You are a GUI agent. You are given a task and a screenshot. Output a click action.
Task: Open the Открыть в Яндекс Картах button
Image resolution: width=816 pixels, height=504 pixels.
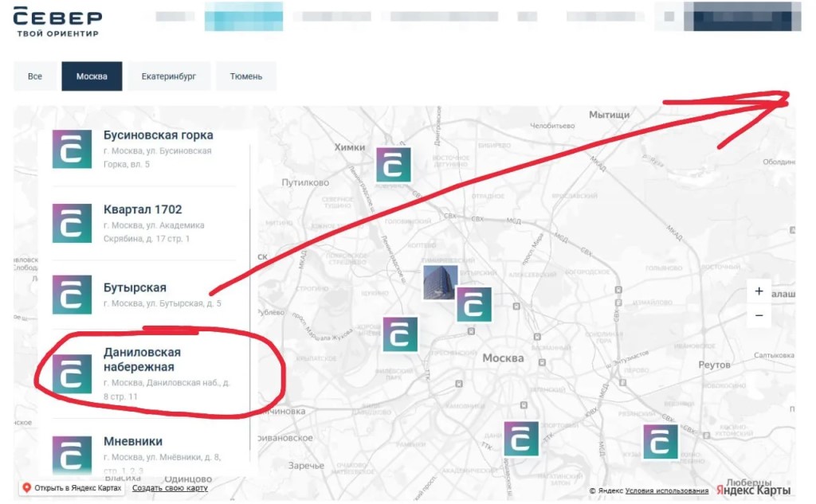pyautogui.click(x=73, y=488)
